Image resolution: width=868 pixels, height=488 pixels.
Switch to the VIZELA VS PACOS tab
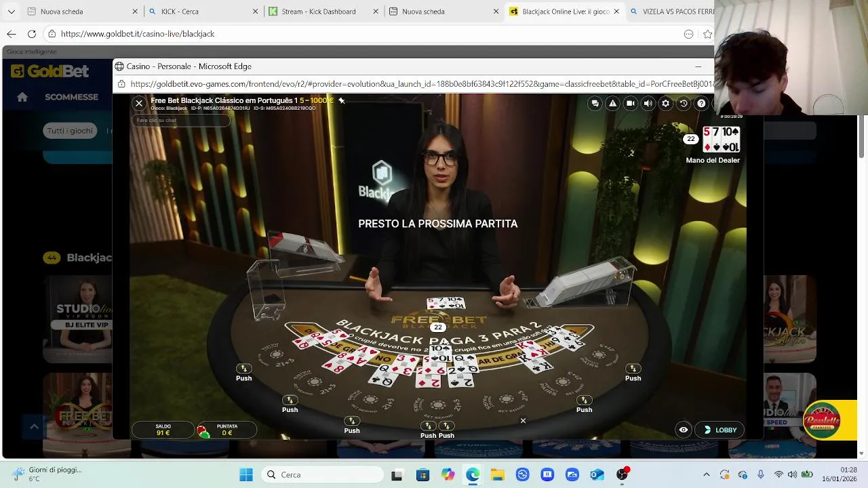coord(671,12)
